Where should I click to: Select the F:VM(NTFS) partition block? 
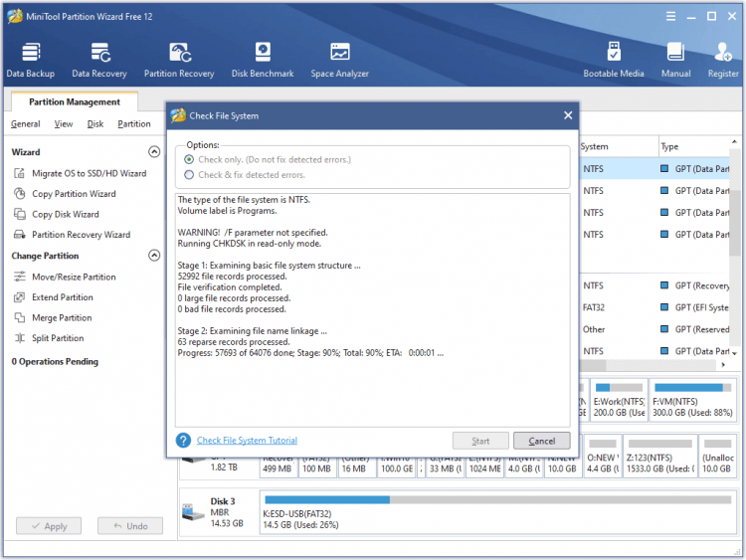pyautogui.click(x=692, y=400)
